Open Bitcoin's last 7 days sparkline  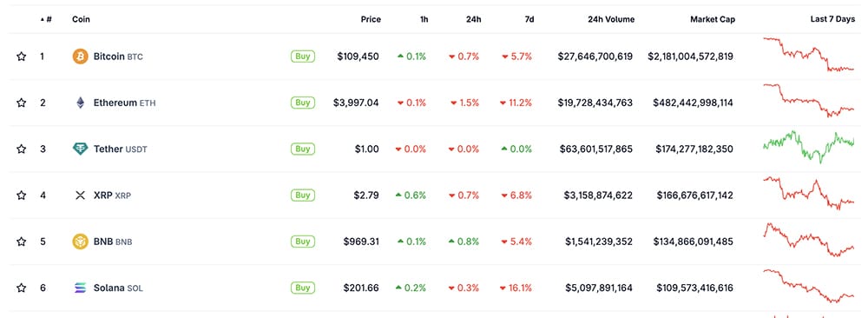click(x=809, y=54)
